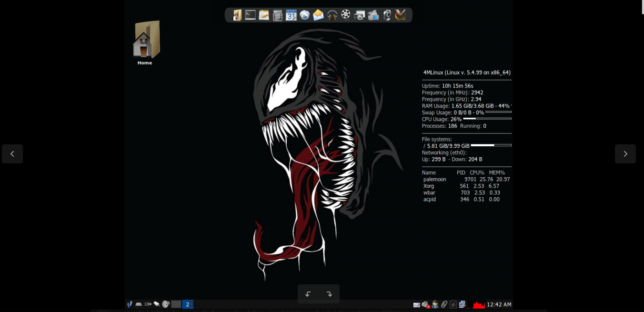Open the webcam icon in the dock
Viewport: 644px width, 312px height.
point(387,15)
